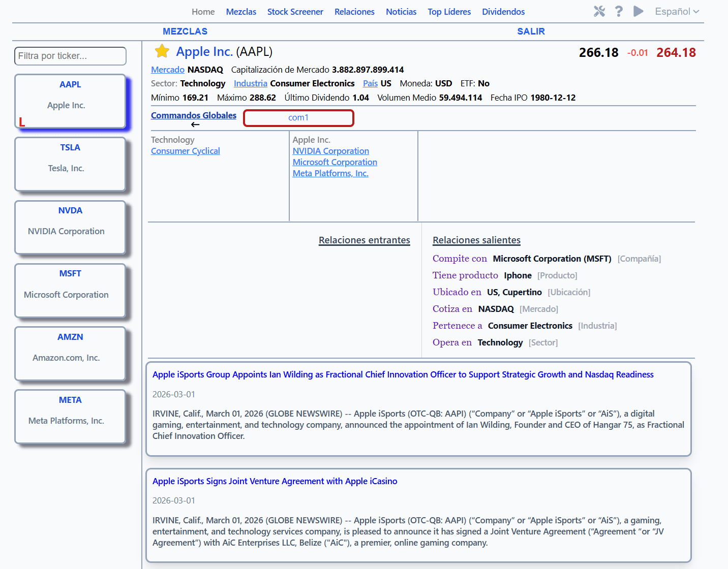Image resolution: width=728 pixels, height=569 pixels.
Task: Open Top Líderes from navigation
Action: pos(449,12)
